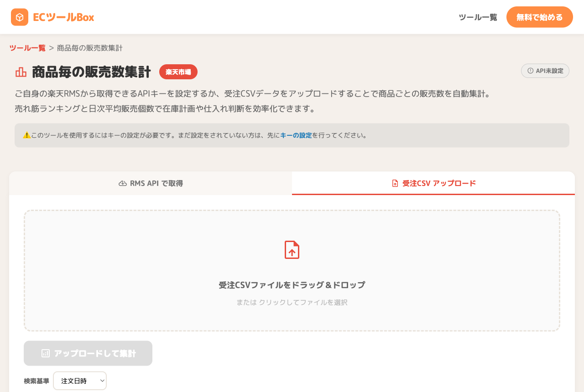Click the ECツールBox brand name text
Image resolution: width=584 pixels, height=392 pixels.
(x=63, y=17)
